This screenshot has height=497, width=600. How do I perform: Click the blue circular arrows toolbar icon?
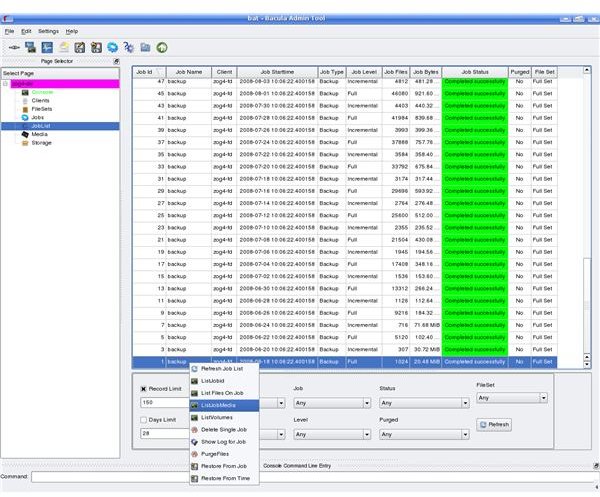coord(112,47)
